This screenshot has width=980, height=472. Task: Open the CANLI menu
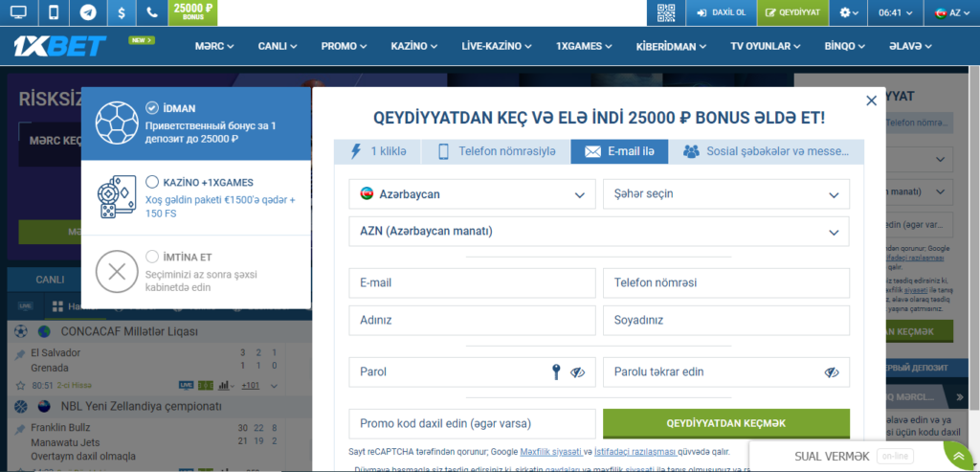click(278, 46)
